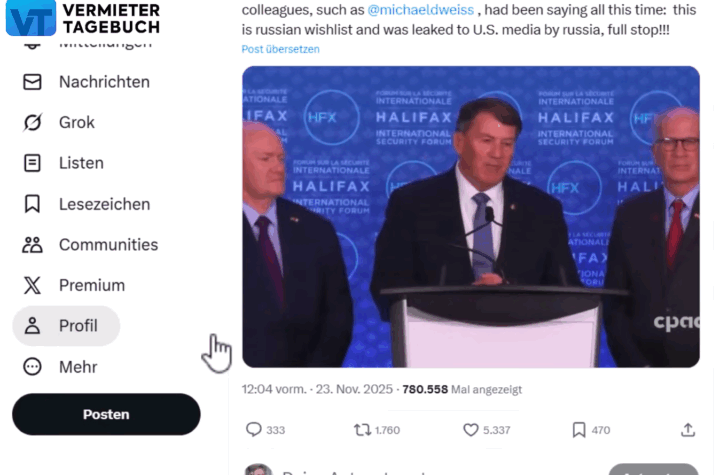Open the Nachrichten menu label
The width and height of the screenshot is (720, 475).
[104, 82]
